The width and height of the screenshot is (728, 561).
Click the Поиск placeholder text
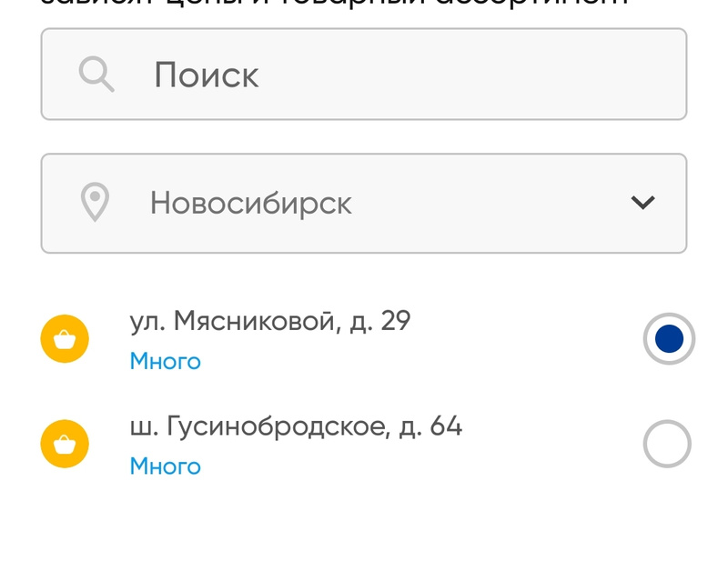click(207, 75)
